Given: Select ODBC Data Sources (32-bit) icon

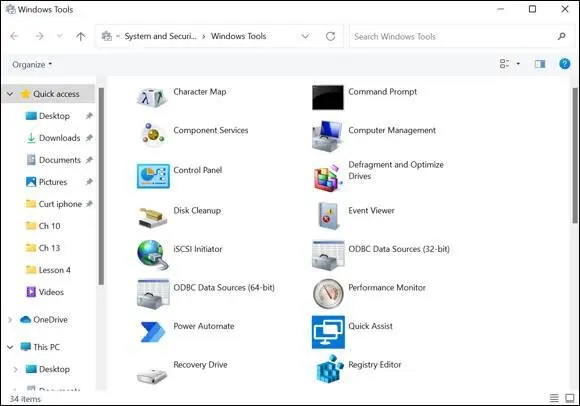Looking at the screenshot, I should tap(328, 256).
